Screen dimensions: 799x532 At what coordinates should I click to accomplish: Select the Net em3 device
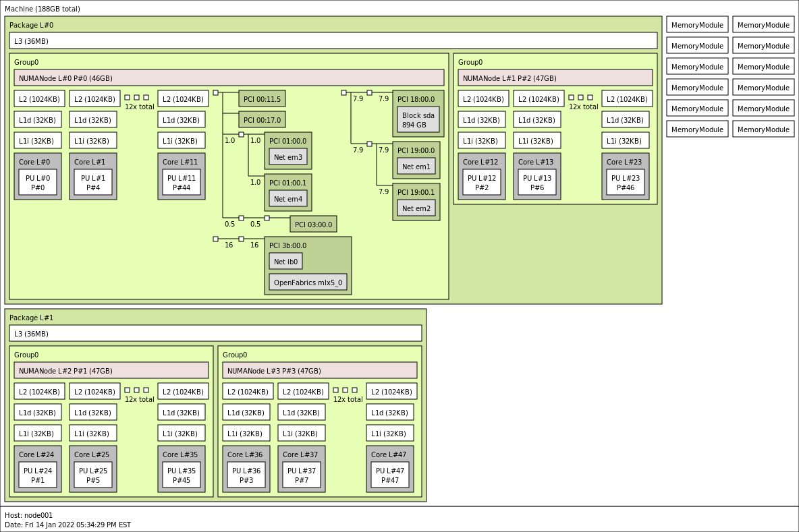pyautogui.click(x=288, y=157)
